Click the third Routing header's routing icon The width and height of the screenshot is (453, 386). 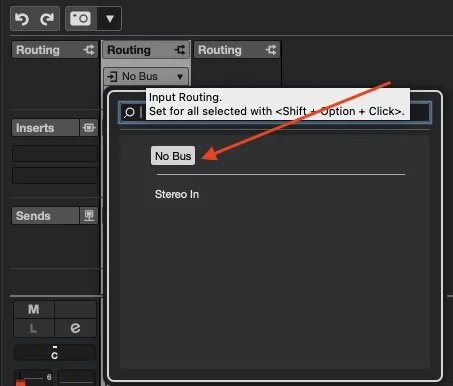271,50
